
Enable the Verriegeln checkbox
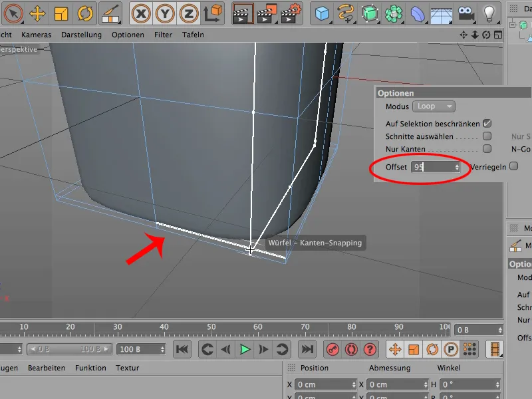514,166
